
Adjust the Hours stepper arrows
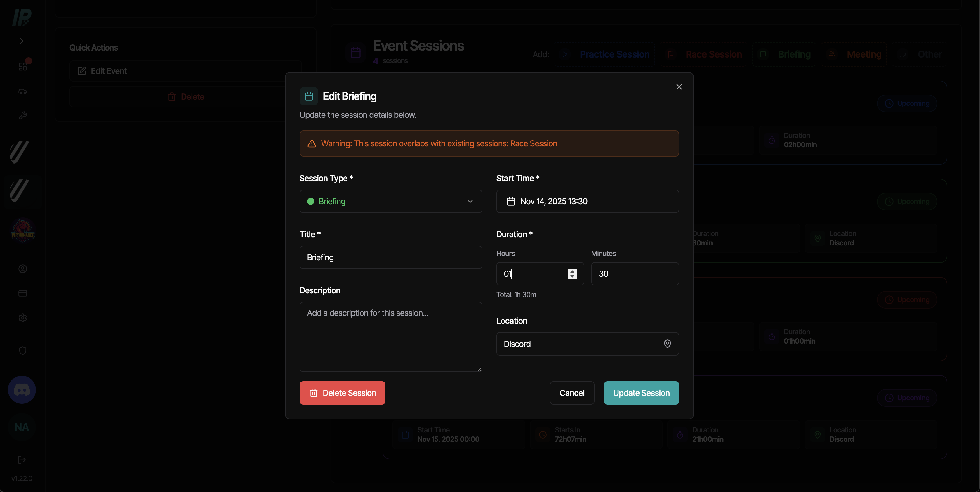572,273
